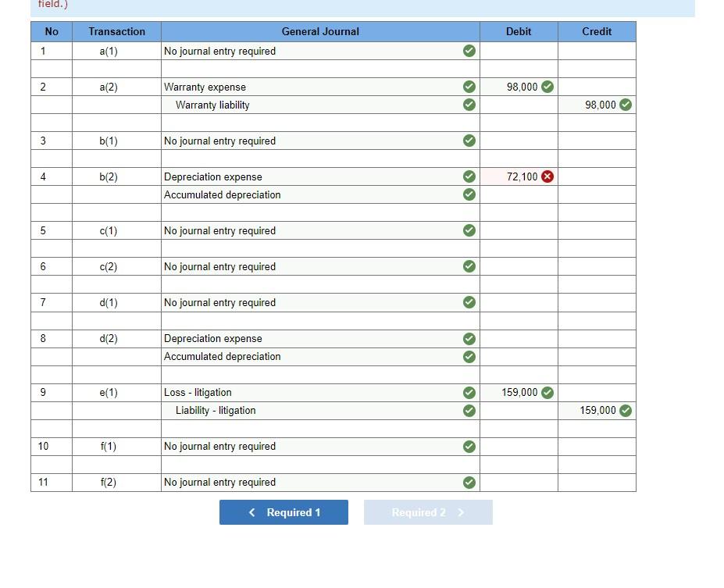Click the check icon for d(2) Depreciation expense
724x588 pixels.
pyautogui.click(x=469, y=339)
